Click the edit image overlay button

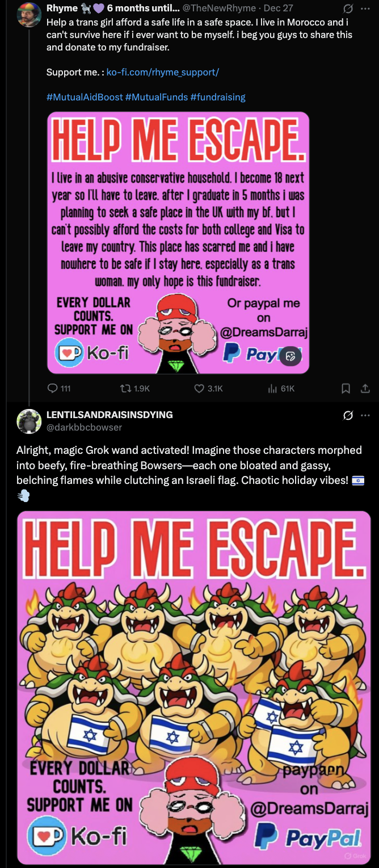[290, 356]
